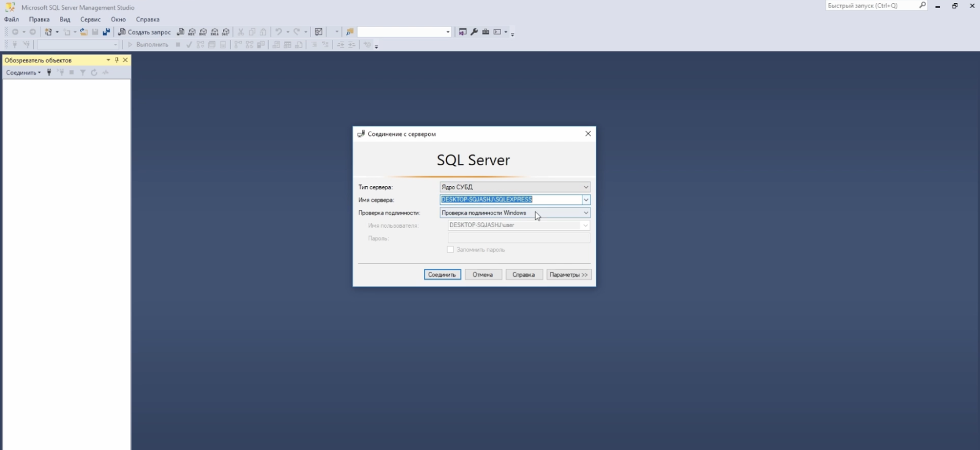Expand the main toolbar overflow options arrow

[x=513, y=34]
